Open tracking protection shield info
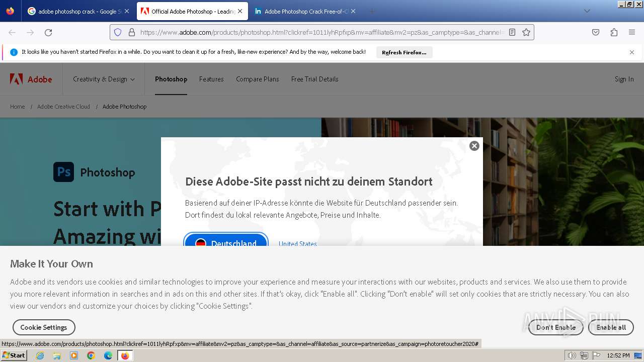 point(118,32)
